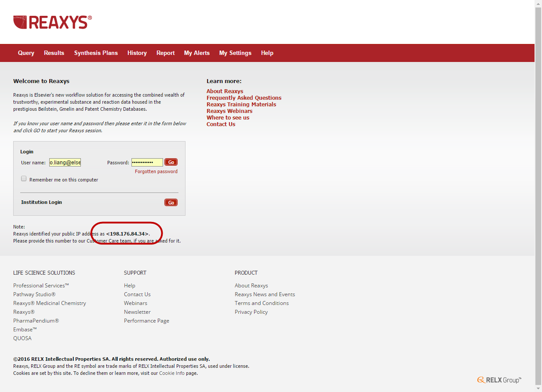Click the Password input field
Image resolution: width=542 pixels, height=392 pixels.
[x=147, y=163]
